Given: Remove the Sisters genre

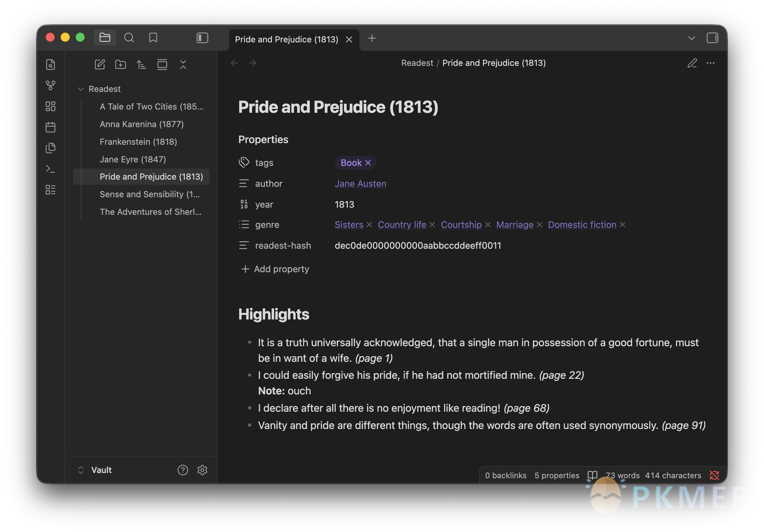Looking at the screenshot, I should point(369,225).
